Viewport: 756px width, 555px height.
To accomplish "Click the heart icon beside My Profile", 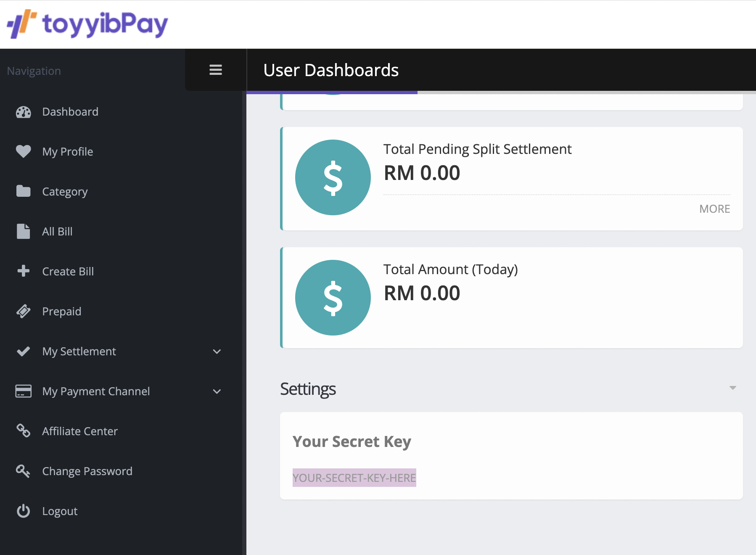I will click(x=23, y=151).
